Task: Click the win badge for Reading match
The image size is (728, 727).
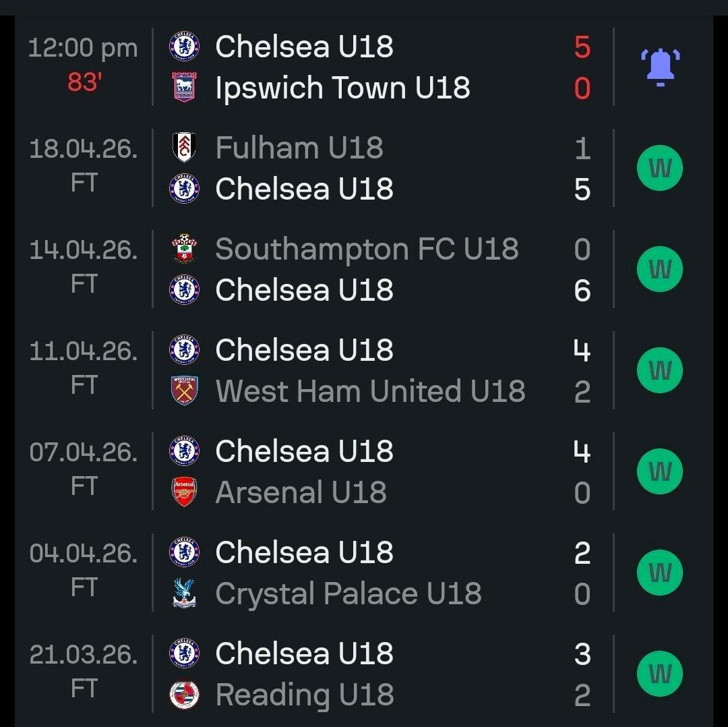Action: coord(659,674)
